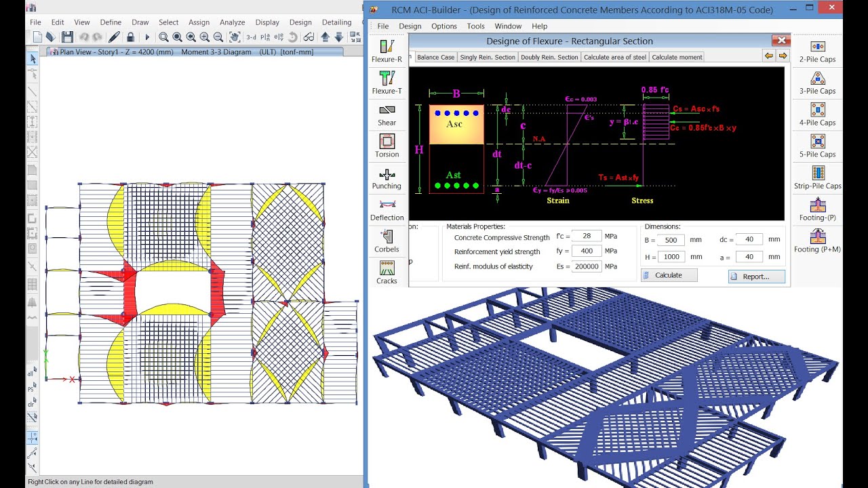
Task: Click the H height dimension field
Action: pyautogui.click(x=671, y=257)
